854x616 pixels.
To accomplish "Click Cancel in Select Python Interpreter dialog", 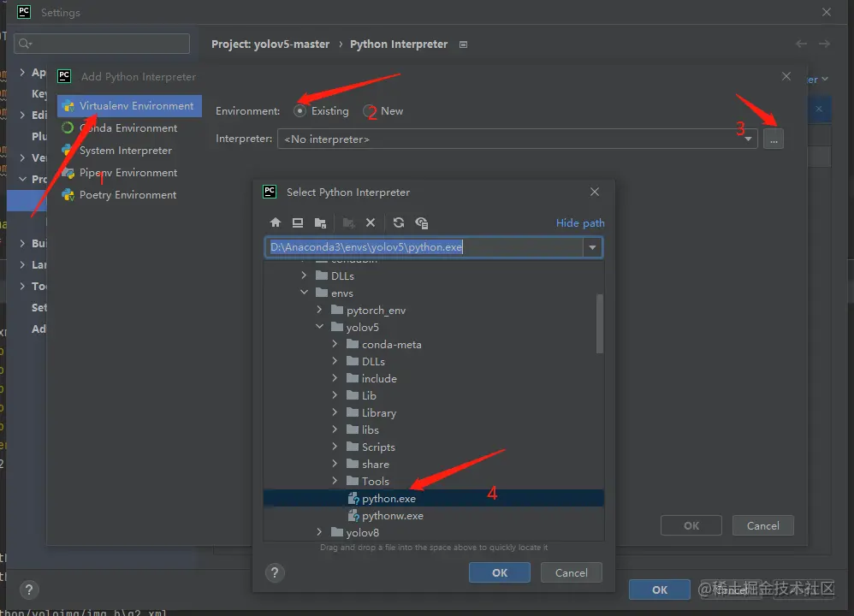I will [x=572, y=572].
